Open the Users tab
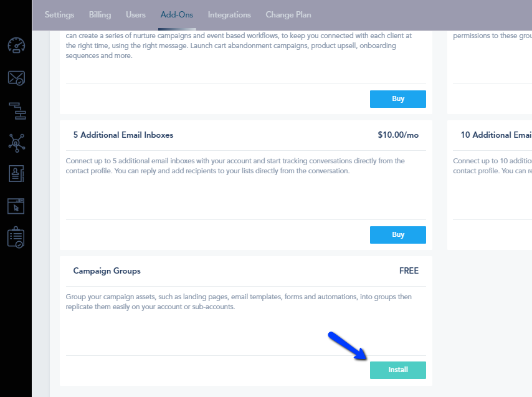 136,15
